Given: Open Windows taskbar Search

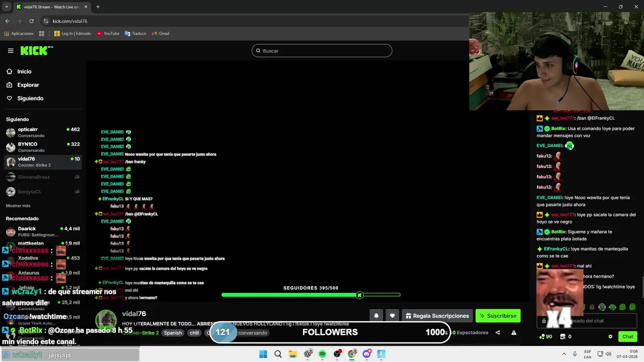Looking at the screenshot, I should tap(278, 354).
